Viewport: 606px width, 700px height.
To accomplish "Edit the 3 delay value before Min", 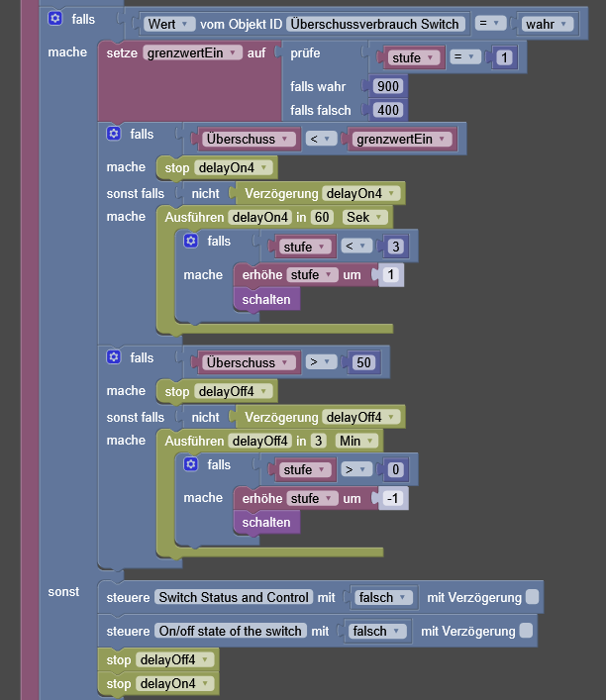I will (319, 441).
